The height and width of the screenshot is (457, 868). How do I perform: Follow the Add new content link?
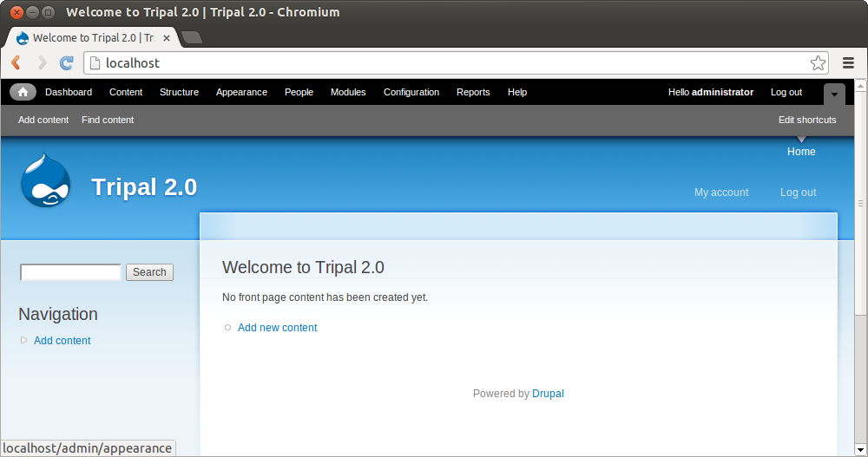click(277, 328)
